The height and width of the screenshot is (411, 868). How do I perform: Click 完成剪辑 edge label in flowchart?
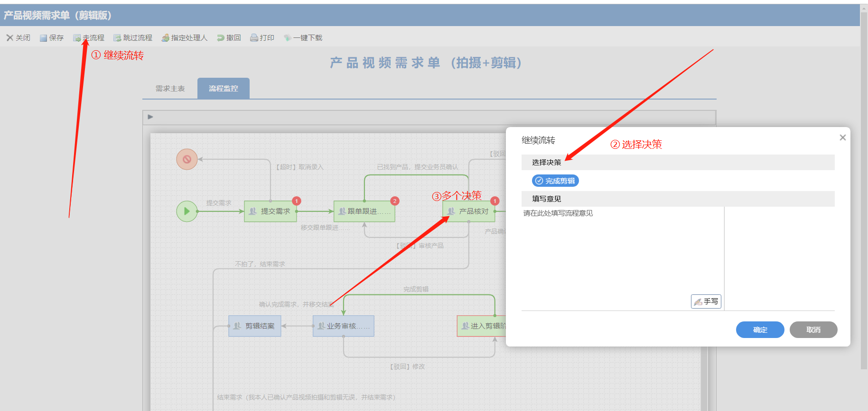coord(416,289)
